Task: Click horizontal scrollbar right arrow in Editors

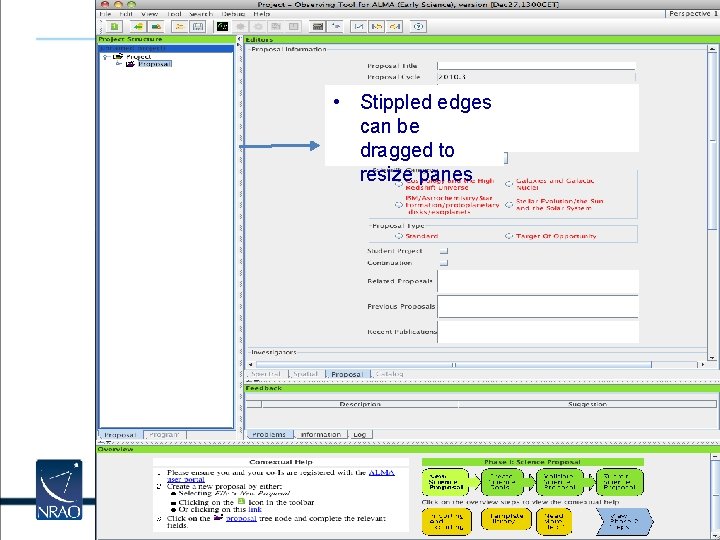Action: pyautogui.click(x=703, y=365)
